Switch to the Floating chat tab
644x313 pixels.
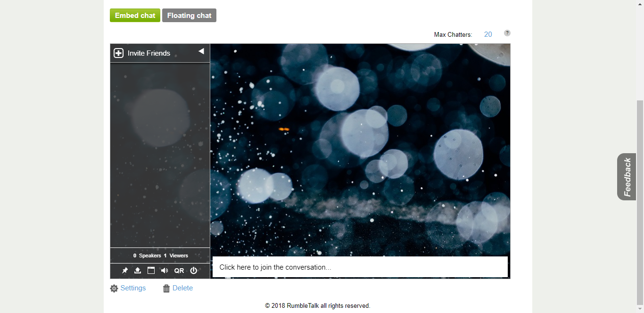[189, 16]
